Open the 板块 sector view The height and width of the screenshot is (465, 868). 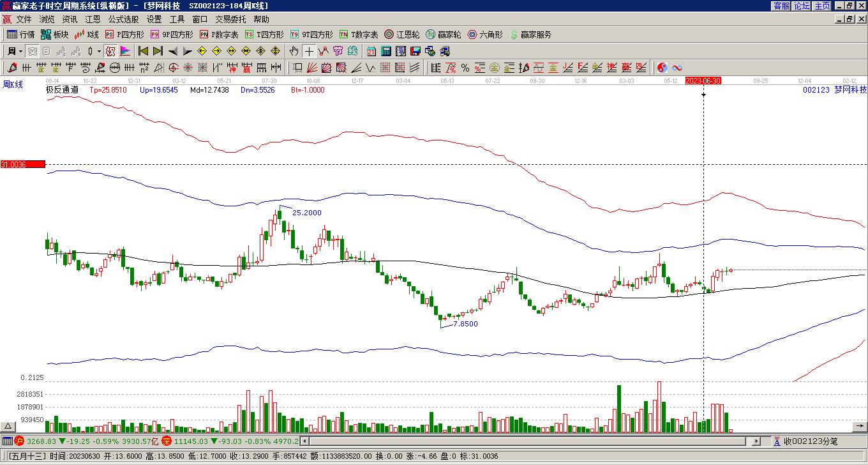[54, 34]
